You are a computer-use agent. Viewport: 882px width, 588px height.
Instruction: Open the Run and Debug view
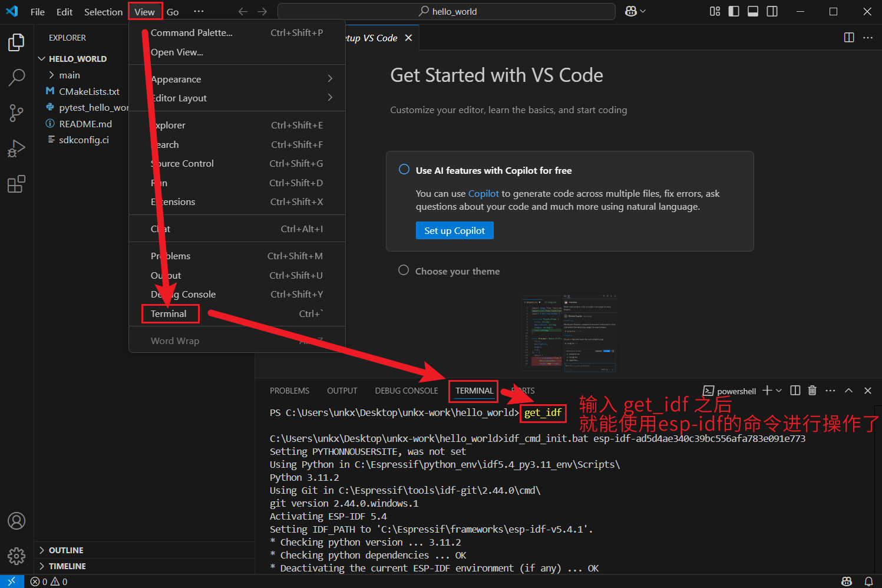pyautogui.click(x=16, y=148)
